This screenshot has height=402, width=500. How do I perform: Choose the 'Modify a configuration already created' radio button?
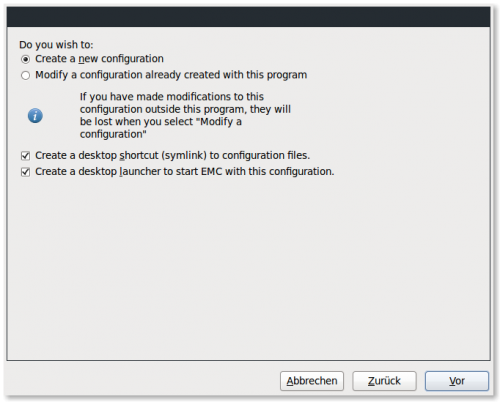[25, 75]
